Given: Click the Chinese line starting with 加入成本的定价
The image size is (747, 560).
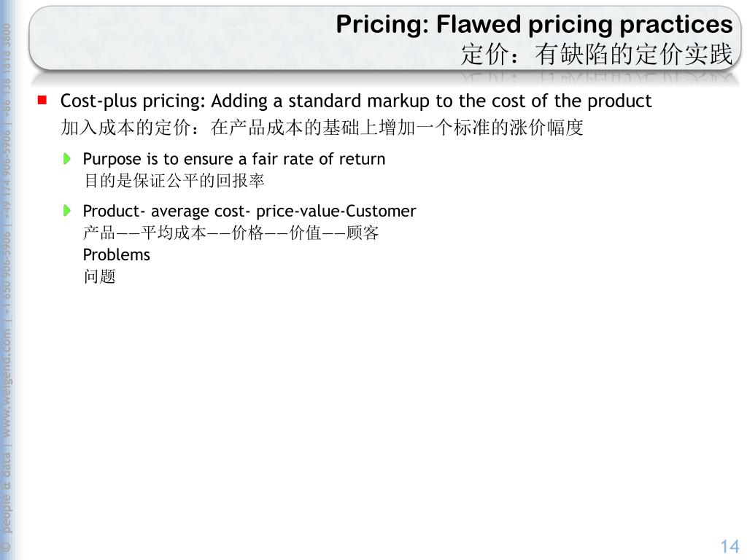Looking at the screenshot, I should coord(322,128).
